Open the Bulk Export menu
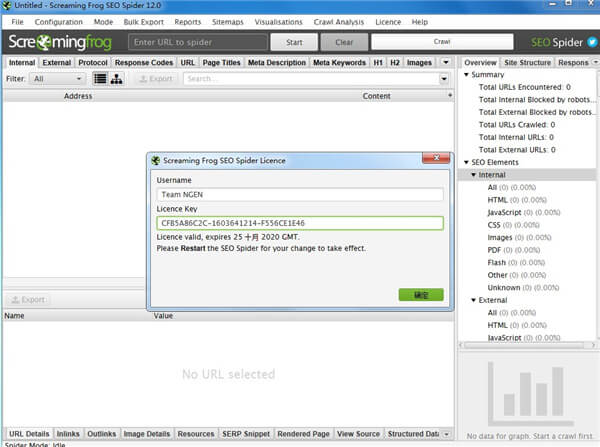The width and height of the screenshot is (600, 447). [x=143, y=22]
